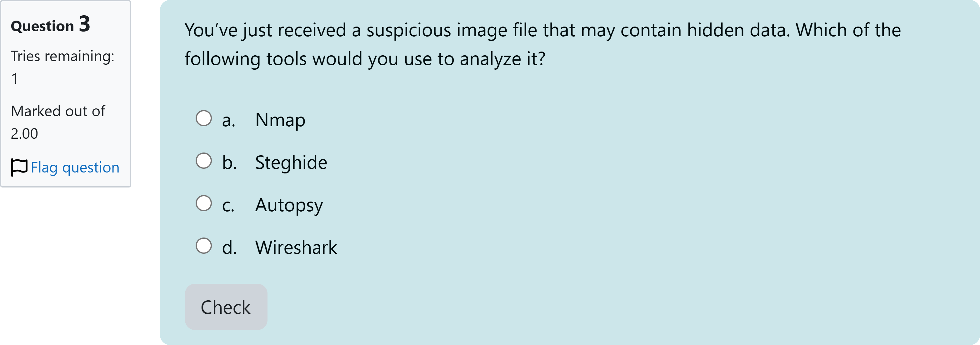The image size is (980, 345).
Task: Click the flag icon beside Flag question
Action: coord(20,167)
